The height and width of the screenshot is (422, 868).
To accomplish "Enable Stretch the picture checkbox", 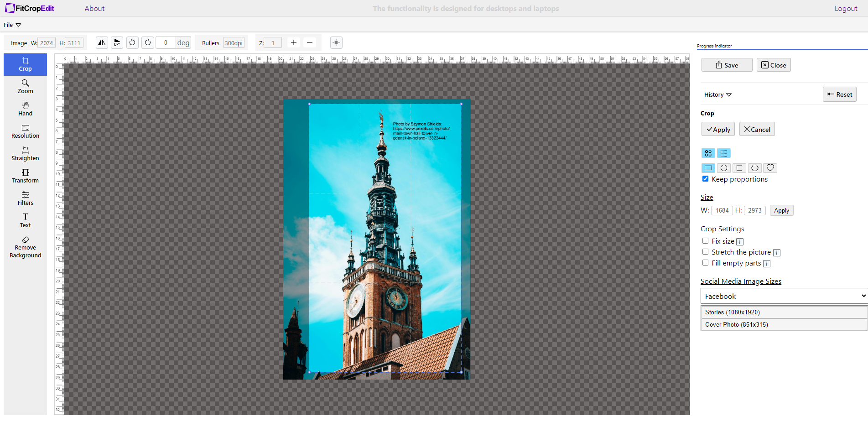I will click(x=706, y=252).
